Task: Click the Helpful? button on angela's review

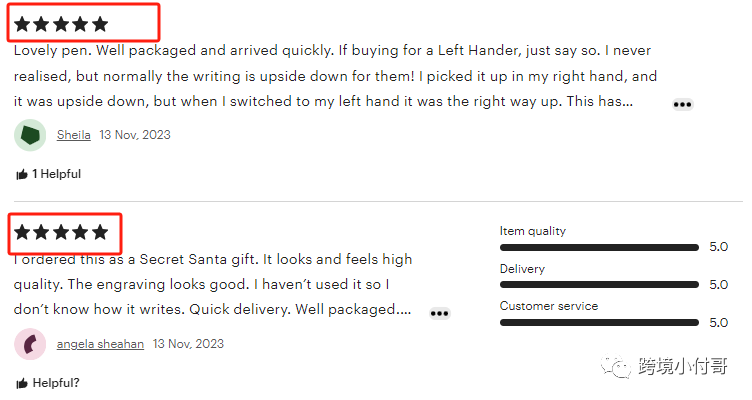Action: click(47, 383)
